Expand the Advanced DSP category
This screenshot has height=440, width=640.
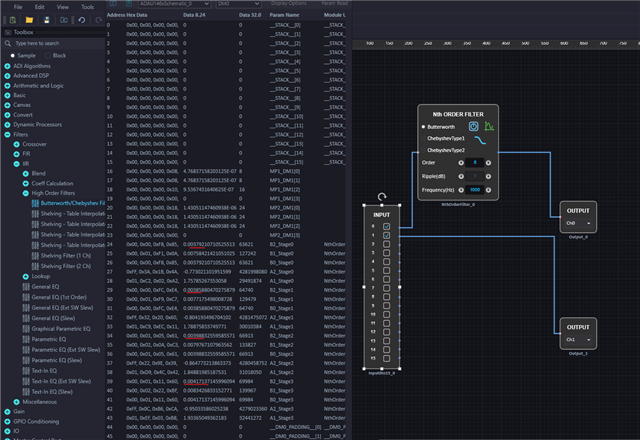click(7, 76)
